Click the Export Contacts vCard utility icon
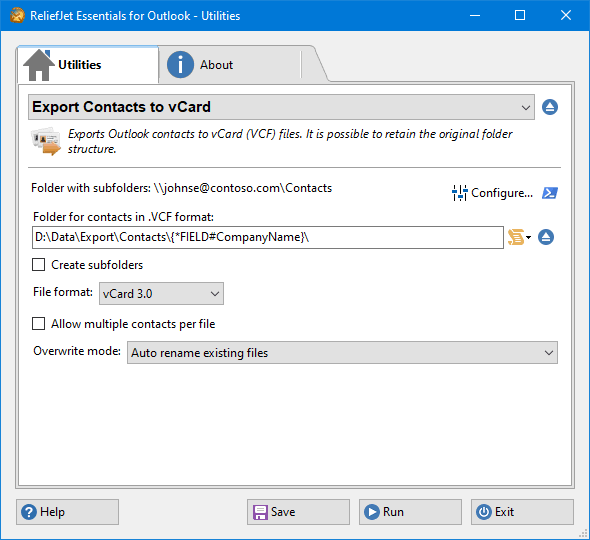 [46, 141]
